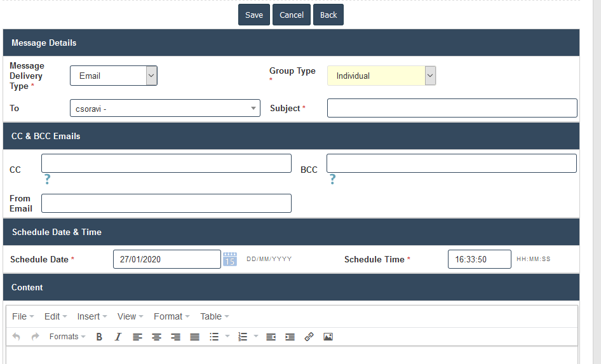Insert an image into the editor
Screen dimensions: 601x364
click(328, 337)
